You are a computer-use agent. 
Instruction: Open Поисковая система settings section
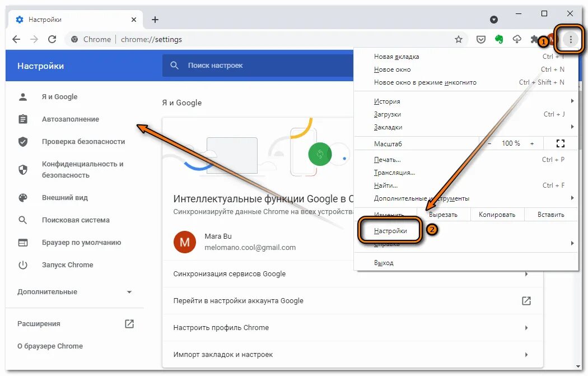(75, 220)
